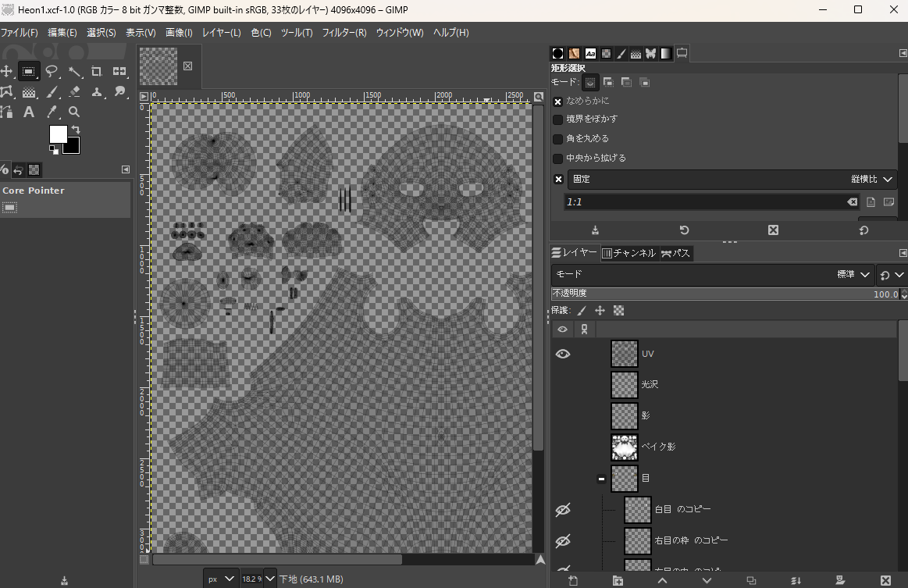Select the Color Picker eyedropper tool
This screenshot has width=908, height=588.
pyautogui.click(x=52, y=112)
